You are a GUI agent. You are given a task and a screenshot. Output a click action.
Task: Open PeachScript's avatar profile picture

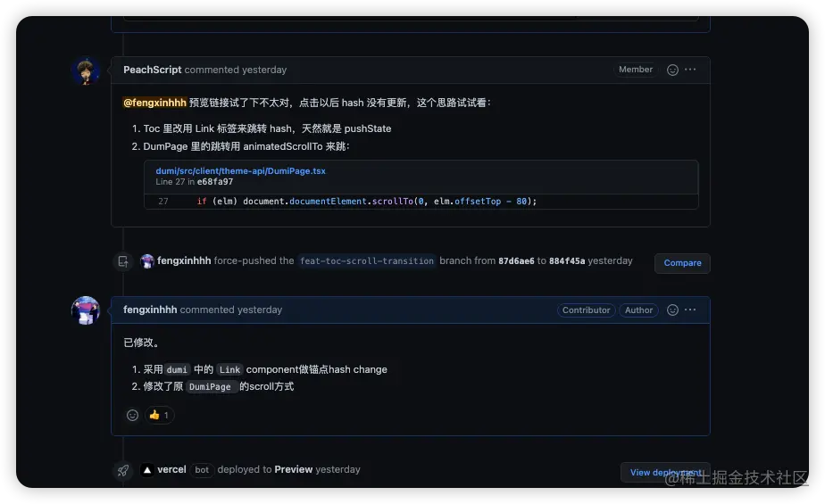pos(85,71)
